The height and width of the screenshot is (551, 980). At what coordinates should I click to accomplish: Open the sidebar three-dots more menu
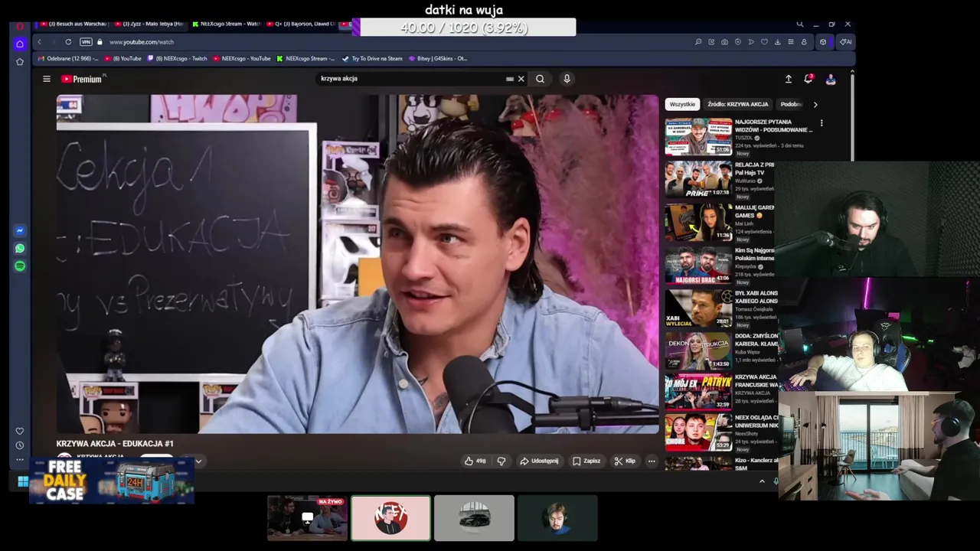20,459
